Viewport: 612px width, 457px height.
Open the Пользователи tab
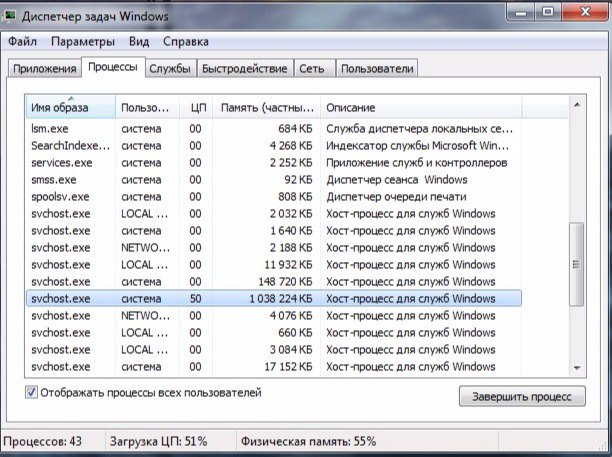(x=377, y=68)
